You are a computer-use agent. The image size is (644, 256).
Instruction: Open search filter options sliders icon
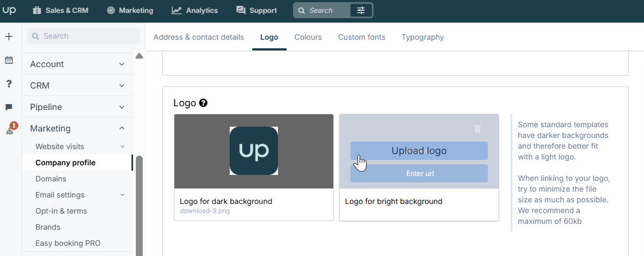coord(361,10)
